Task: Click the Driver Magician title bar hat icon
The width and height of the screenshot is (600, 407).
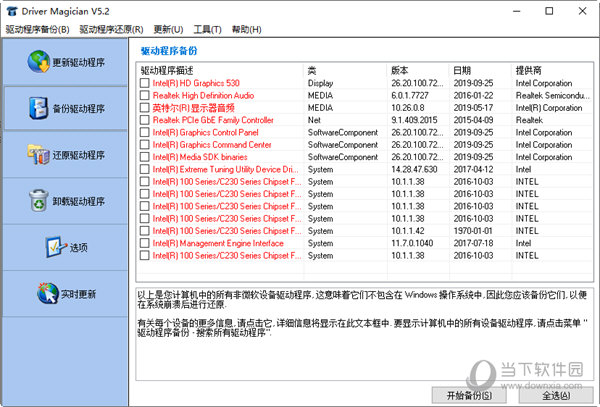Action: pyautogui.click(x=12, y=11)
